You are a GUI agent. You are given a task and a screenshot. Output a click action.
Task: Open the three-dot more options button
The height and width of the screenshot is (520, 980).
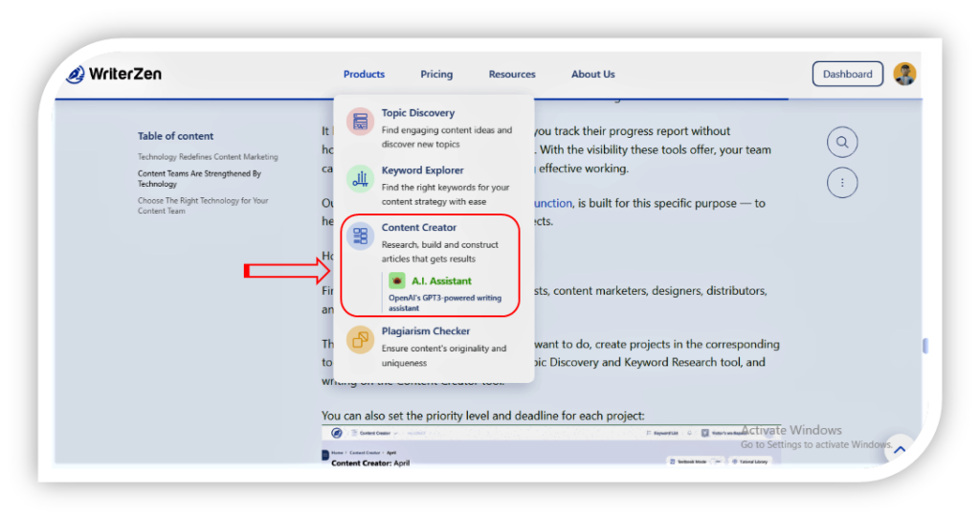click(x=842, y=183)
